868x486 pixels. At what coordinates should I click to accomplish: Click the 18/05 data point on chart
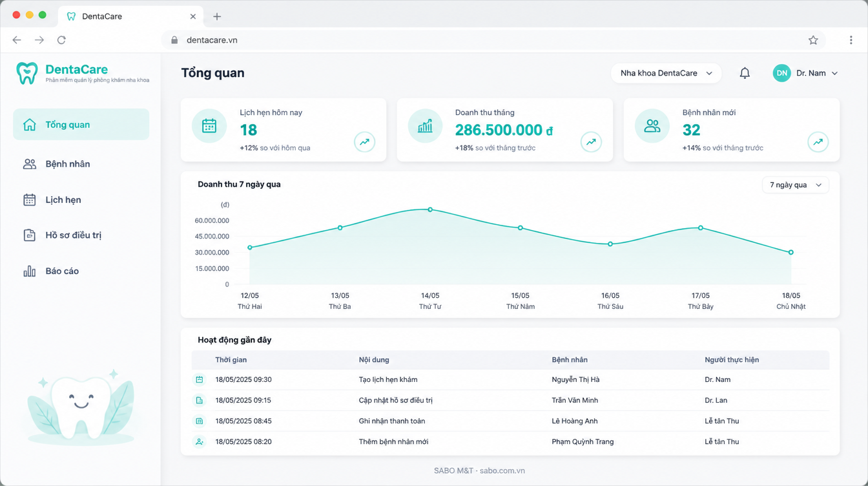tap(791, 253)
